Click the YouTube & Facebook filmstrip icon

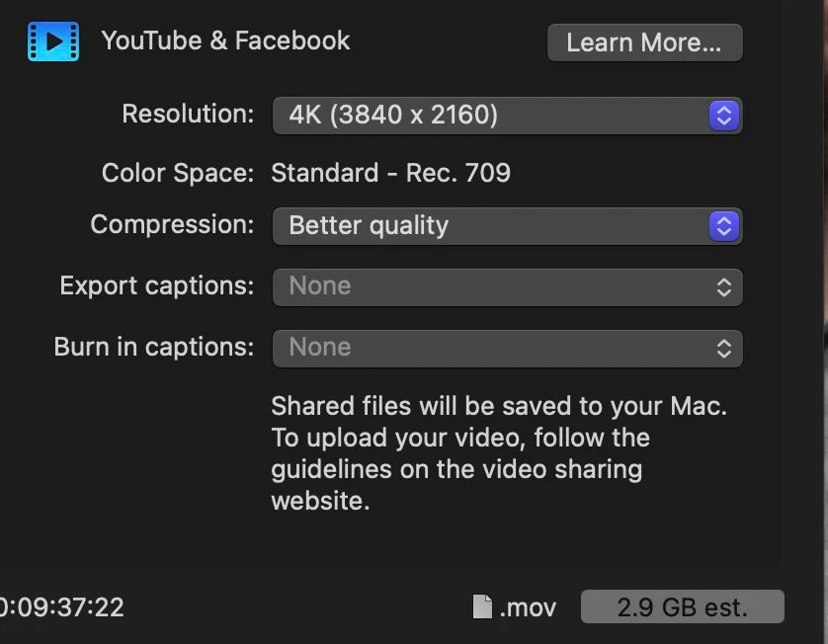click(53, 41)
